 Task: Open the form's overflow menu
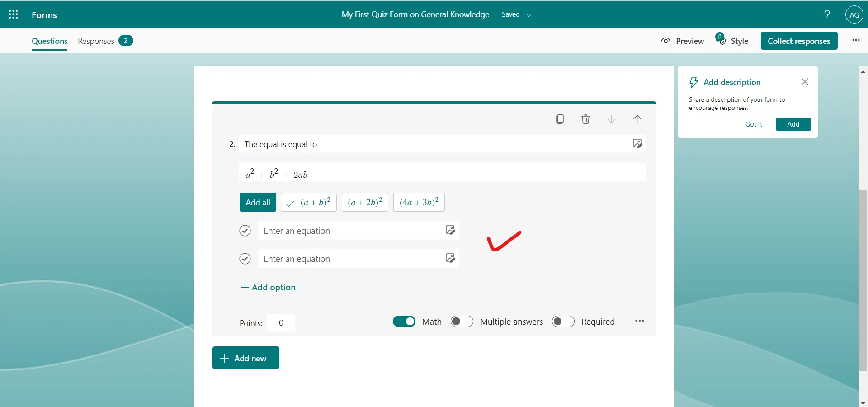[x=855, y=40]
